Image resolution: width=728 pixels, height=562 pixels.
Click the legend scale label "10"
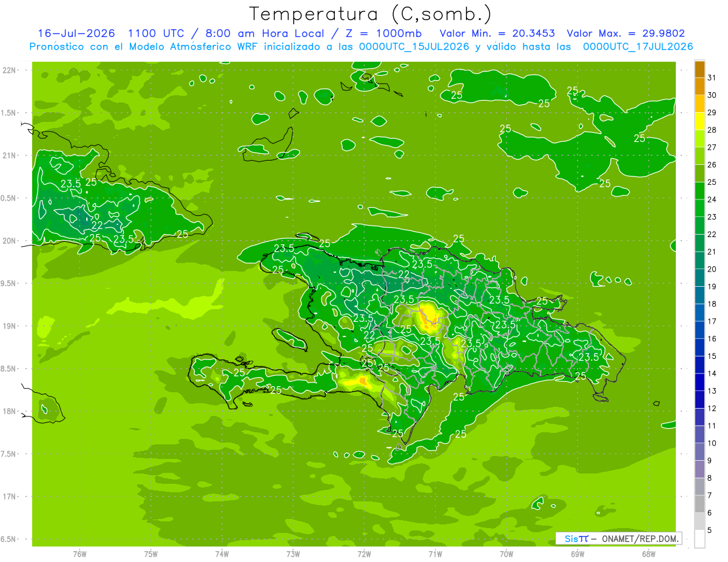[712, 443]
